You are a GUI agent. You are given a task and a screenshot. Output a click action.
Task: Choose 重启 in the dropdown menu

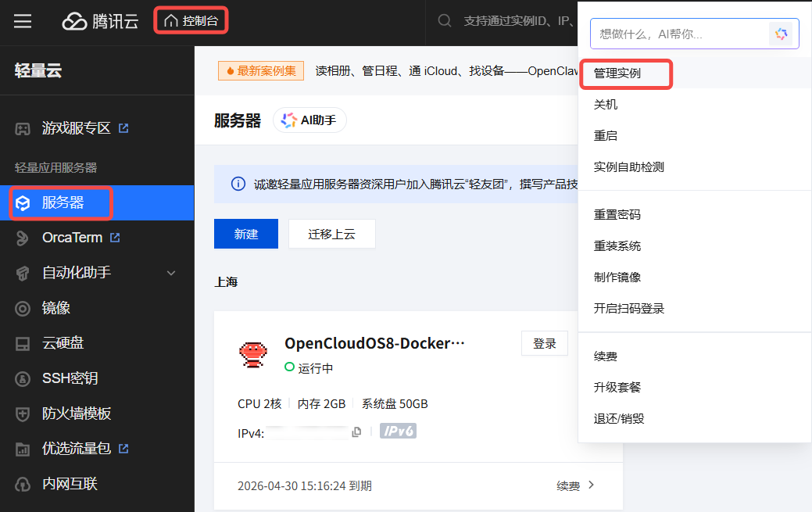[x=606, y=136]
